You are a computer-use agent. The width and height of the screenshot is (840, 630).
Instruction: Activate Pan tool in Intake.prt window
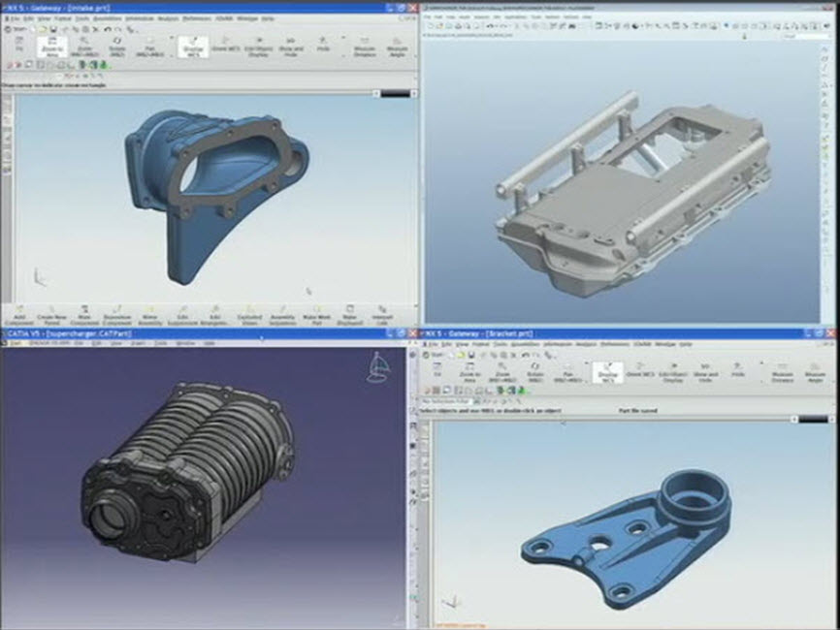pos(149,47)
